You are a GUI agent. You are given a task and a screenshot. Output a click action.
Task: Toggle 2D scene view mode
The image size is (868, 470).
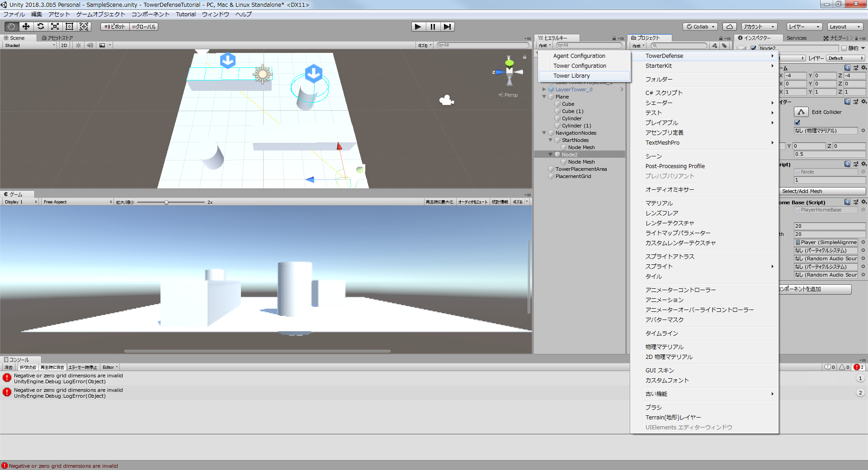point(64,45)
